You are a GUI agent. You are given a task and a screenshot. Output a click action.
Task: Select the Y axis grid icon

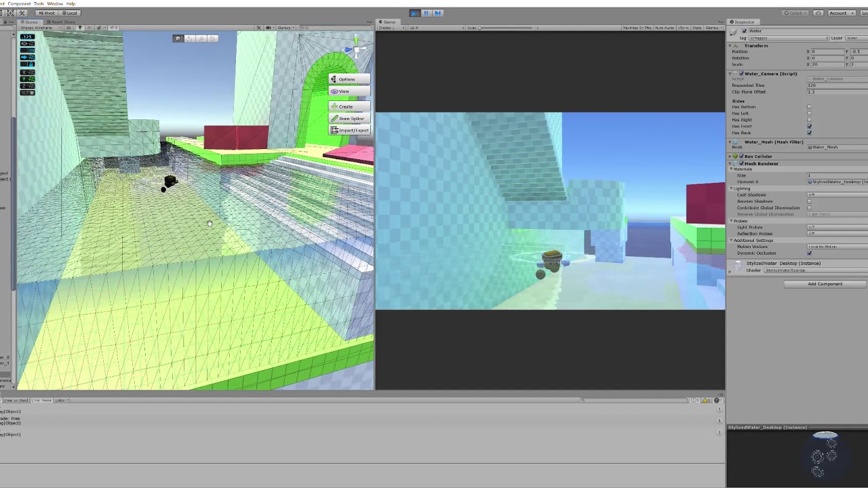[27, 79]
